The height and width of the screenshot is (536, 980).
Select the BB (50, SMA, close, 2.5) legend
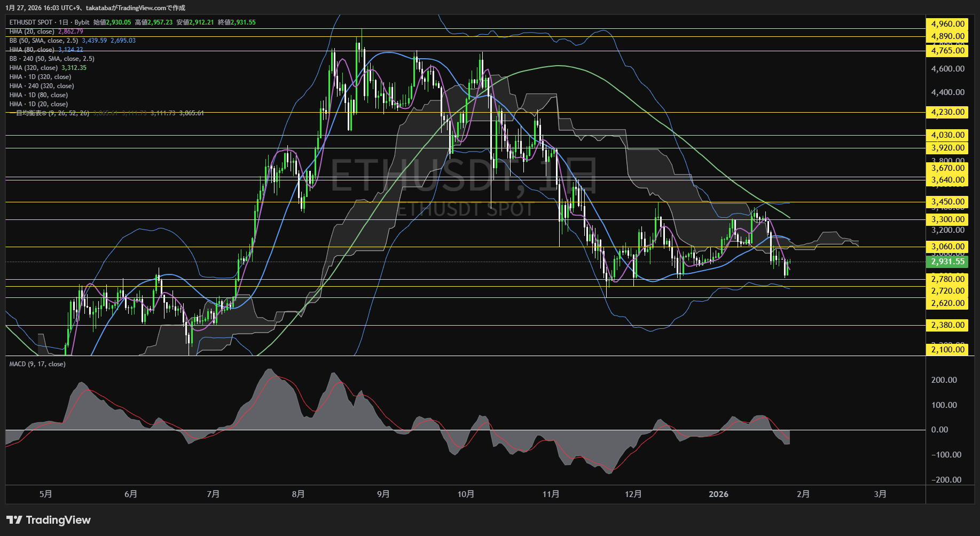(x=44, y=41)
